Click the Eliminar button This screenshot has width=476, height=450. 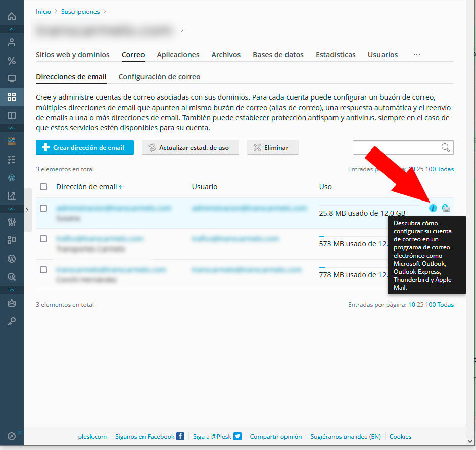tap(272, 147)
